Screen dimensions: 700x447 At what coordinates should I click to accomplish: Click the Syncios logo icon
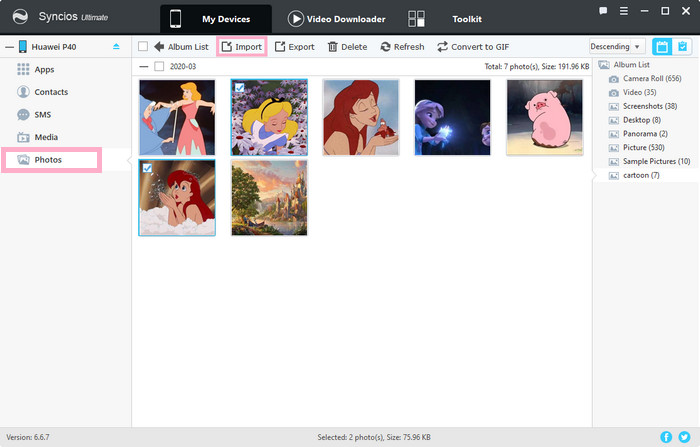[x=20, y=17]
